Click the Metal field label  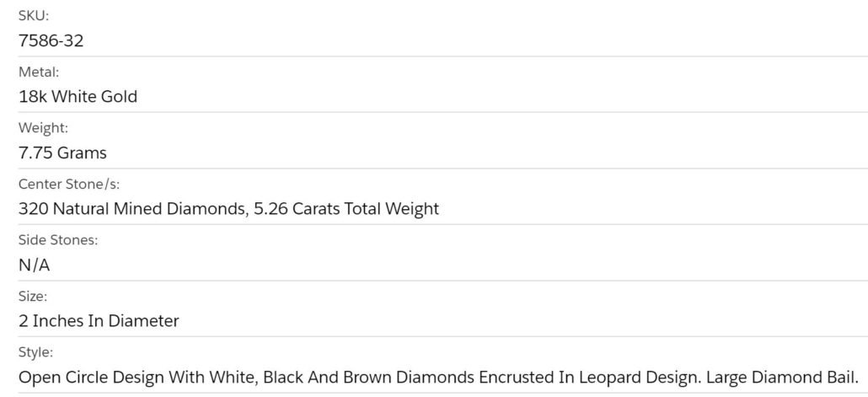tap(39, 72)
